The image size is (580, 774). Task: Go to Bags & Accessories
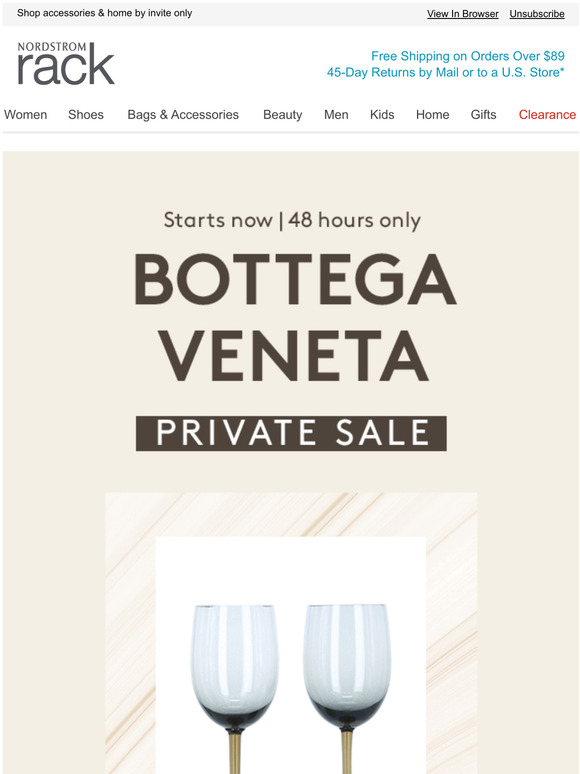183,115
